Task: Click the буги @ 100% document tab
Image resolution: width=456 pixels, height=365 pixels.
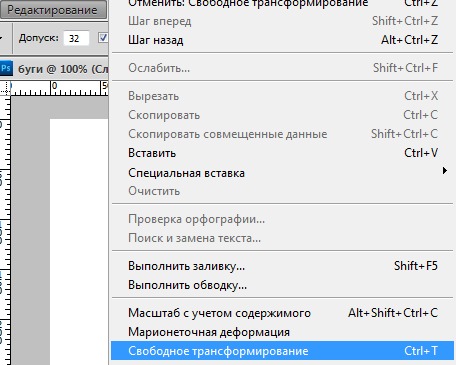Action: point(54,69)
